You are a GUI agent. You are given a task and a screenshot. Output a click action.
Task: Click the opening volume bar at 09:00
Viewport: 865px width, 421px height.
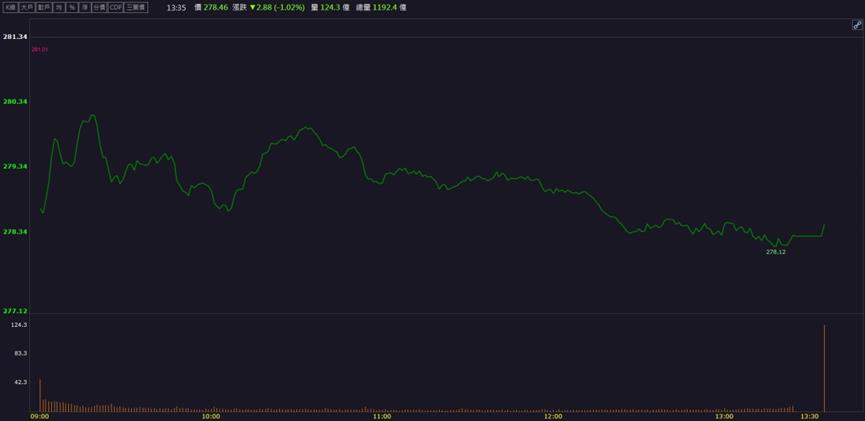tap(40, 395)
